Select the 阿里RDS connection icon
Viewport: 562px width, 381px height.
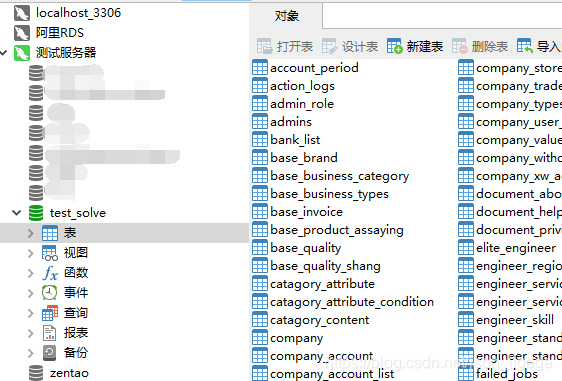22,33
